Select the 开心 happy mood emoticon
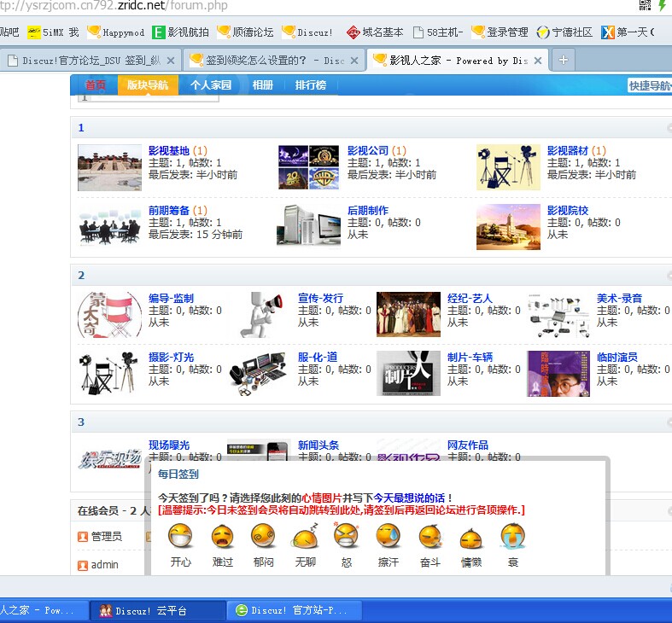The width and height of the screenshot is (672, 623). 180,536
